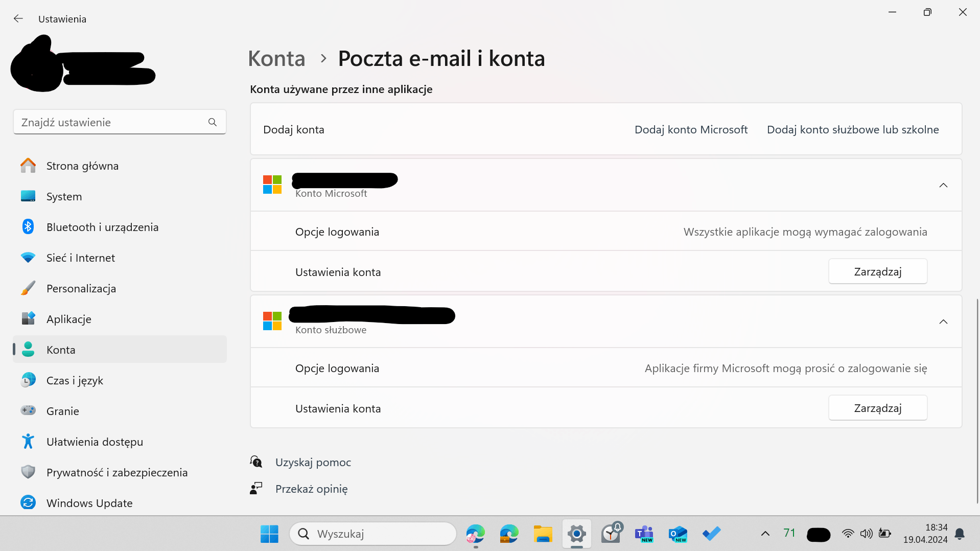Click Zarządzaj for the Microsoft account
Viewport: 980px width, 551px height.
tap(877, 271)
